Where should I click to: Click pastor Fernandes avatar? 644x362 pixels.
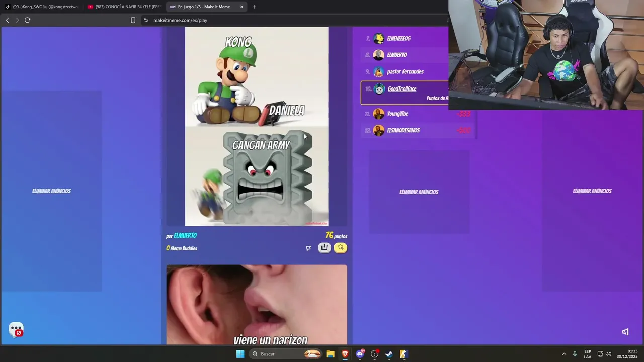(x=379, y=71)
